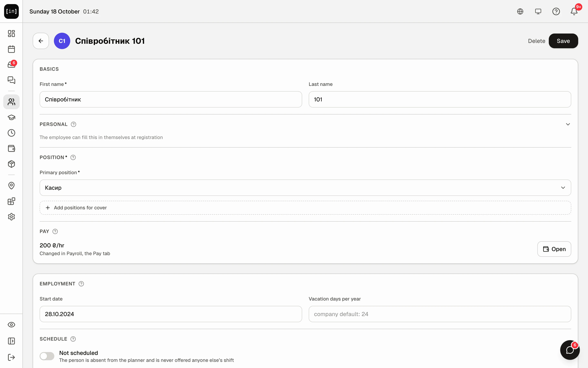Open the clock time tracking icon
This screenshot has width=588, height=368.
coord(11,133)
